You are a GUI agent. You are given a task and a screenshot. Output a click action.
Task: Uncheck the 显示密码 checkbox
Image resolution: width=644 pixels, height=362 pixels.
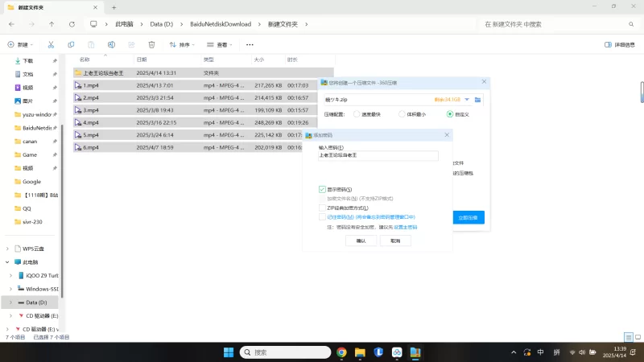(322, 189)
